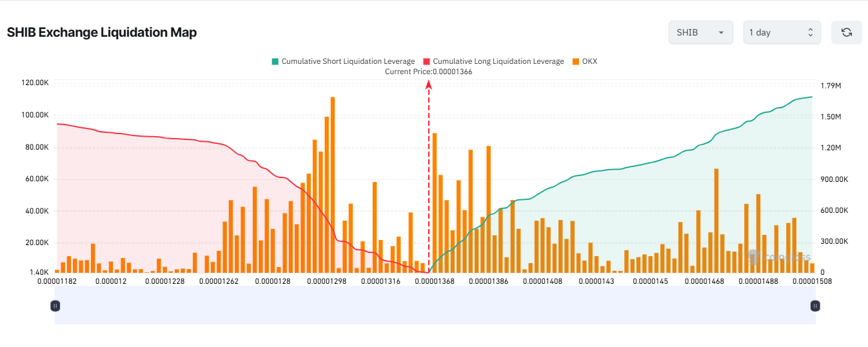This screenshot has height=347, width=868.
Task: Click the orange OKX legend swatch
Action: 575,61
